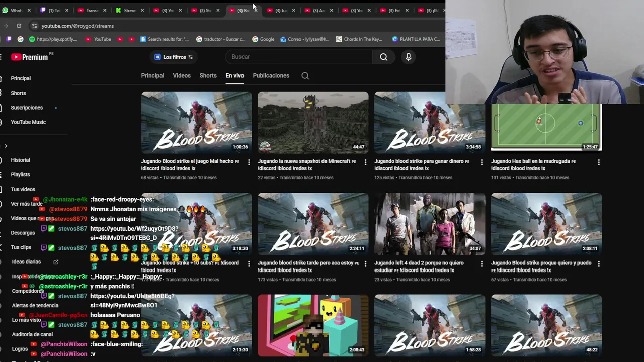Open options for 'Jugando blood strike para ganar dinero'

pyautogui.click(x=482, y=162)
